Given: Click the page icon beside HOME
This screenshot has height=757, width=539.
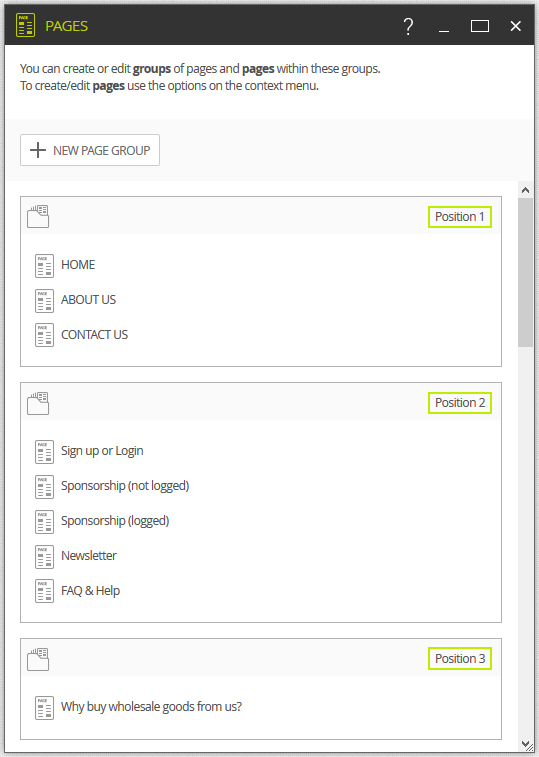Looking at the screenshot, I should (x=44, y=266).
